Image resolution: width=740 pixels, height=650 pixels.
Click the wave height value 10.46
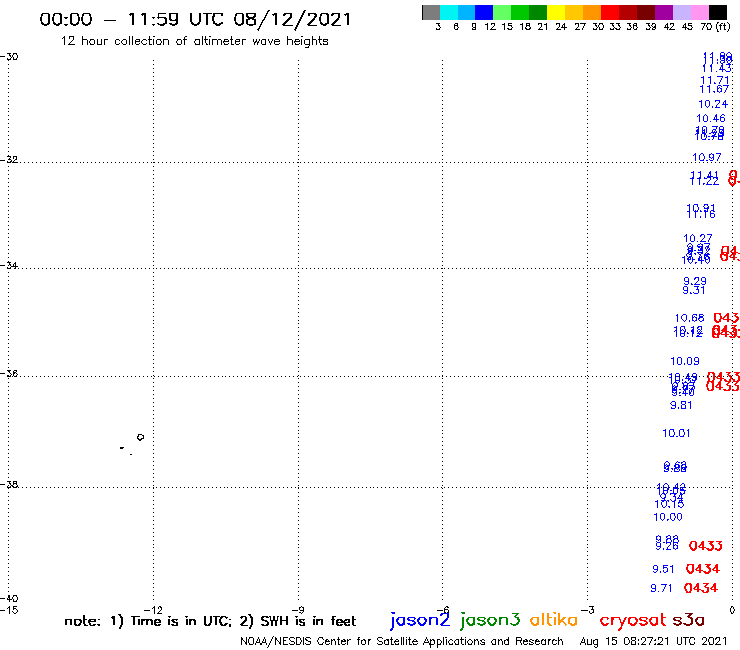[x=711, y=118]
